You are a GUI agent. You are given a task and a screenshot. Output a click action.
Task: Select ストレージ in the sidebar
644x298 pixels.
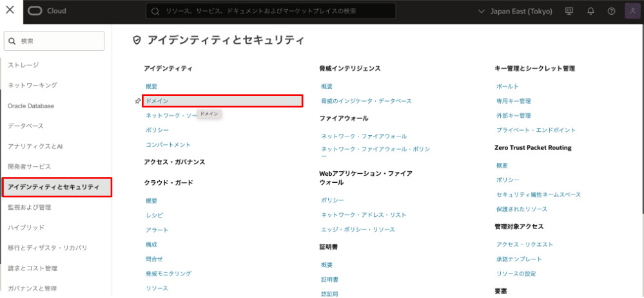tap(23, 65)
